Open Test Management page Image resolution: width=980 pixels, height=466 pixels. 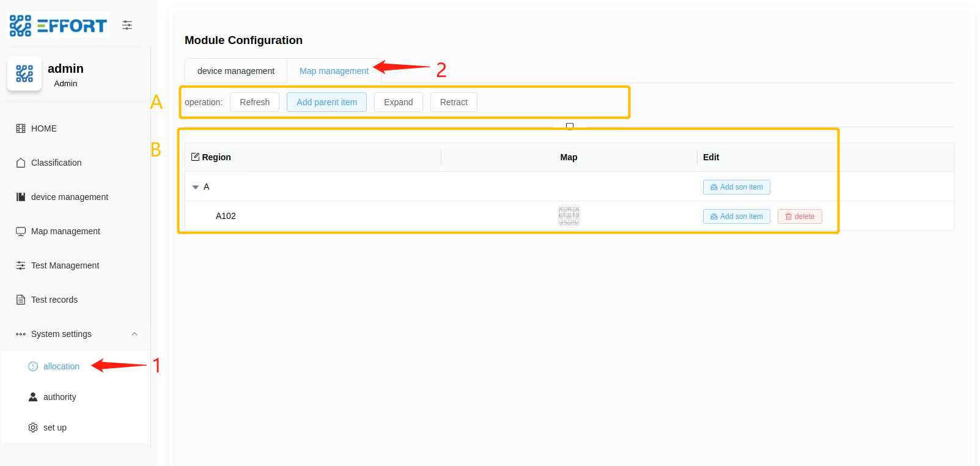coord(65,265)
